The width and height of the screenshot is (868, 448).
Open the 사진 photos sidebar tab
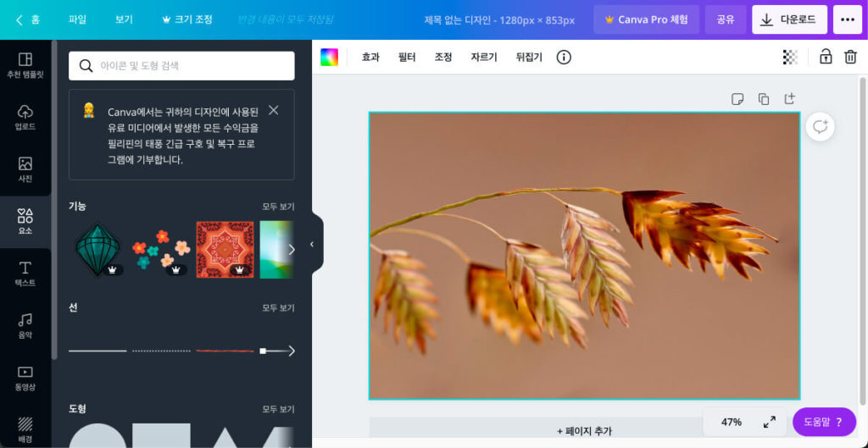25,169
